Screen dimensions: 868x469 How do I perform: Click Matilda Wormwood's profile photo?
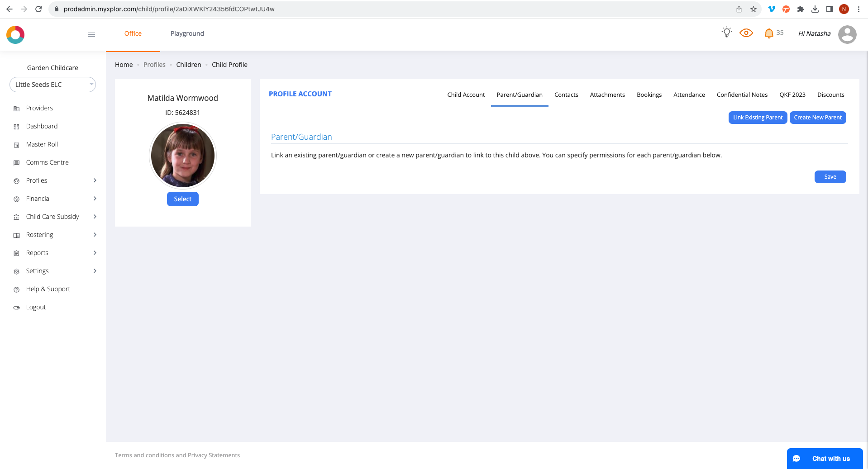(182, 156)
